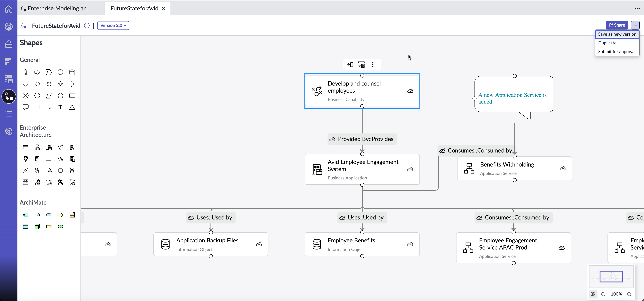Pick the yellow arrow ArchiMate shape
Screen dimensions: 644x301
[61, 215]
